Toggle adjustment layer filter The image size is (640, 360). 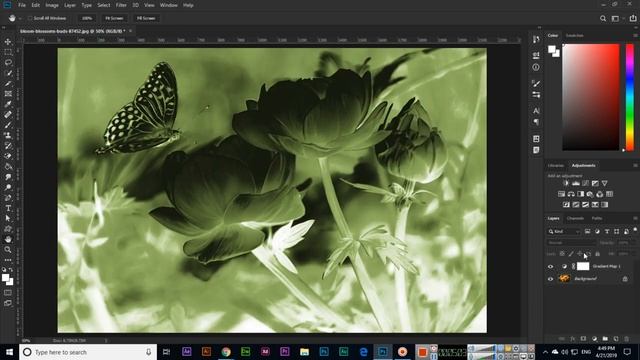597,231
